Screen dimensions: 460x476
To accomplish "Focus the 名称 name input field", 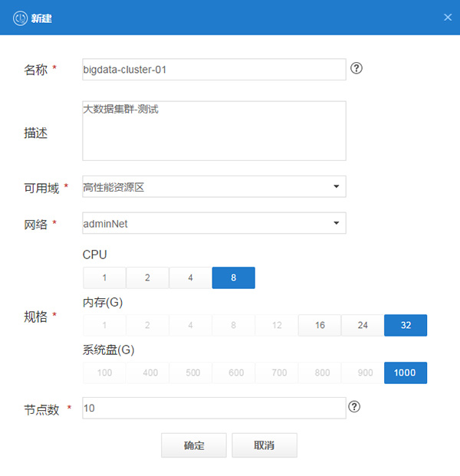I will pyautogui.click(x=214, y=70).
